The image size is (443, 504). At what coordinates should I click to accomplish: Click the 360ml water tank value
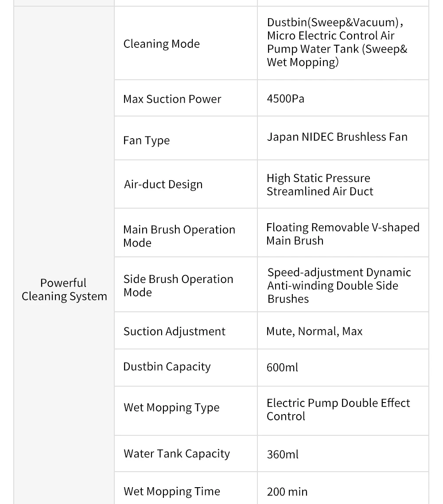click(x=283, y=454)
